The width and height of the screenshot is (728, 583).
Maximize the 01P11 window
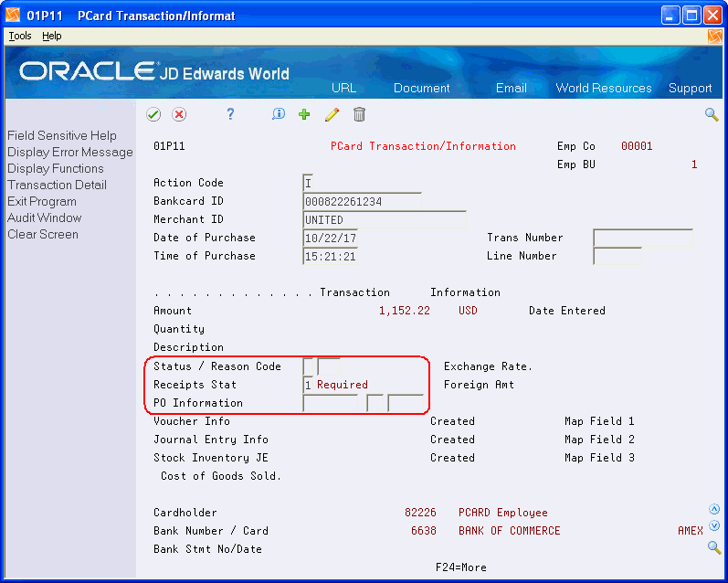tap(691, 16)
